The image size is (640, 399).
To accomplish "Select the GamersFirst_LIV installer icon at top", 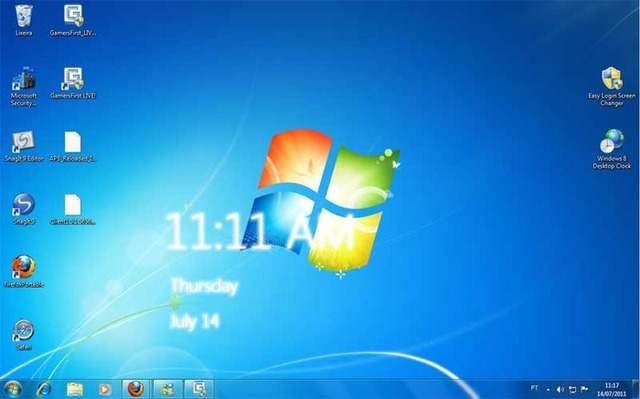I will tap(73, 20).
